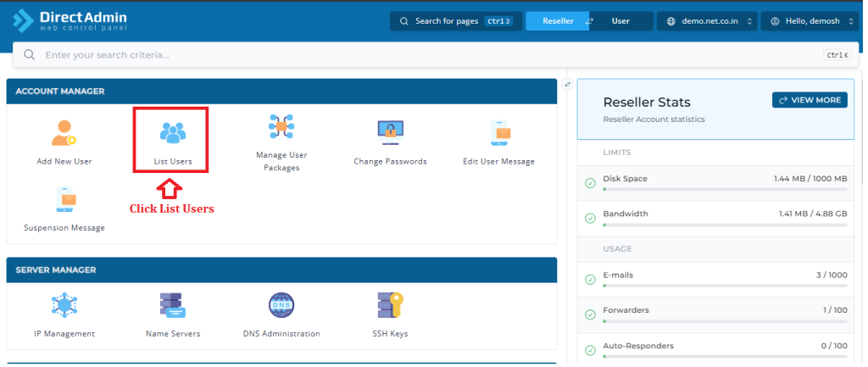Screen dimensions: 868x367
Task: Click the magnifier icon in search criteria bar
Action: click(x=30, y=55)
